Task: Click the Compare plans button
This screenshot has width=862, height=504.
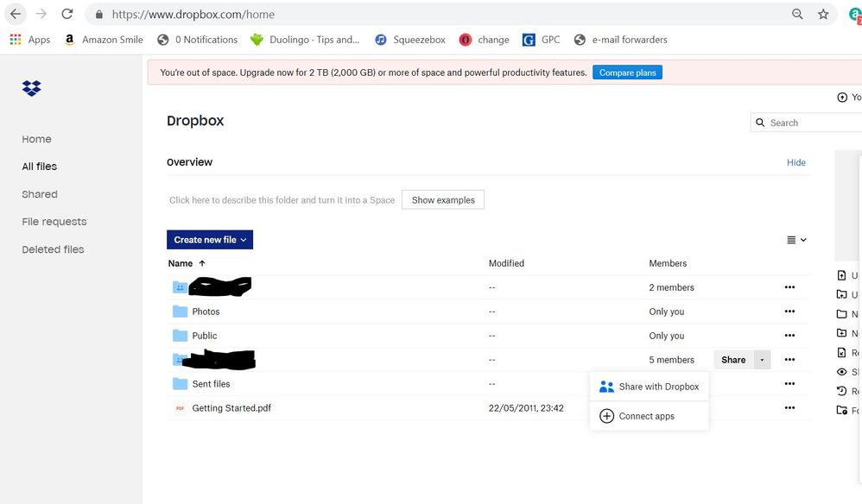Action: coord(627,72)
